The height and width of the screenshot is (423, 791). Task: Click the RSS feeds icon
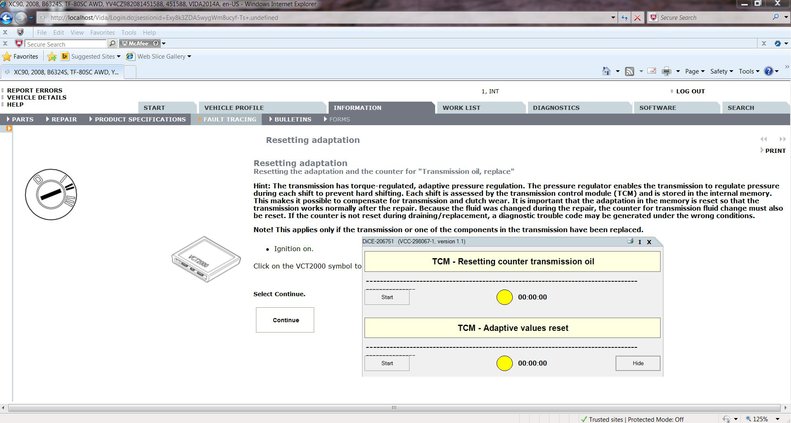click(630, 72)
